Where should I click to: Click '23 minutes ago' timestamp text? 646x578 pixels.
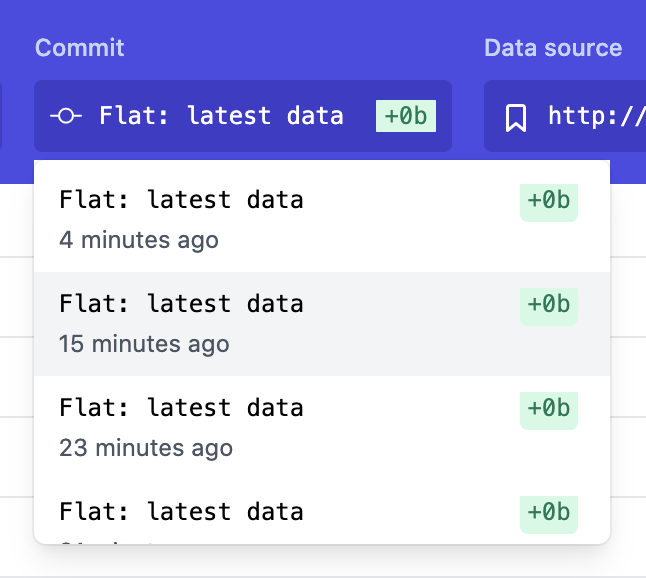pos(146,448)
